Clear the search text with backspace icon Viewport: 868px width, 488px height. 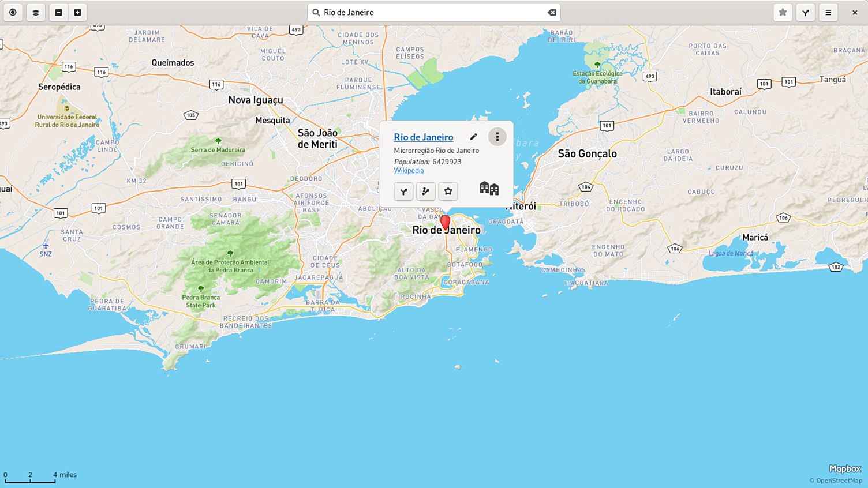[552, 12]
